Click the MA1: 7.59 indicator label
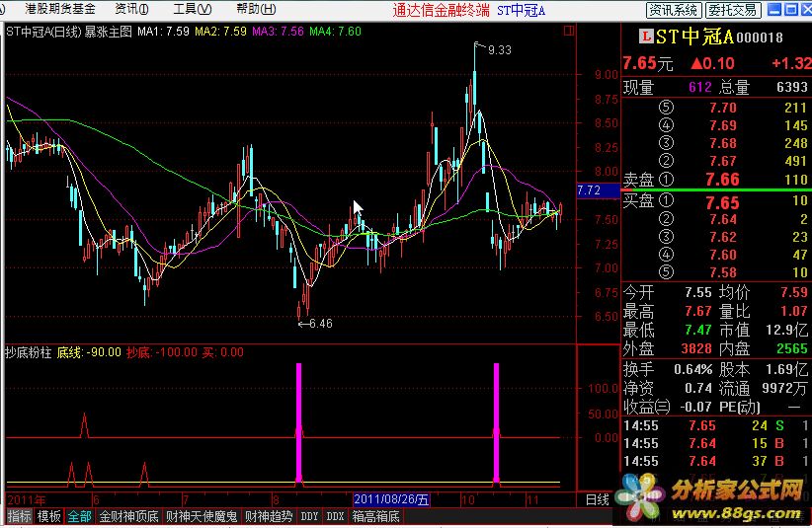This screenshot has width=812, height=528. 163,32
